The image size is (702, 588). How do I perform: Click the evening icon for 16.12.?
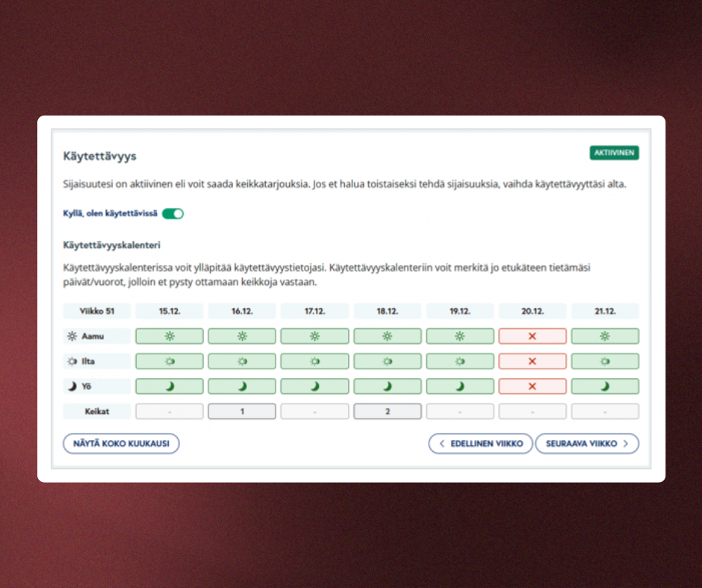(x=242, y=361)
